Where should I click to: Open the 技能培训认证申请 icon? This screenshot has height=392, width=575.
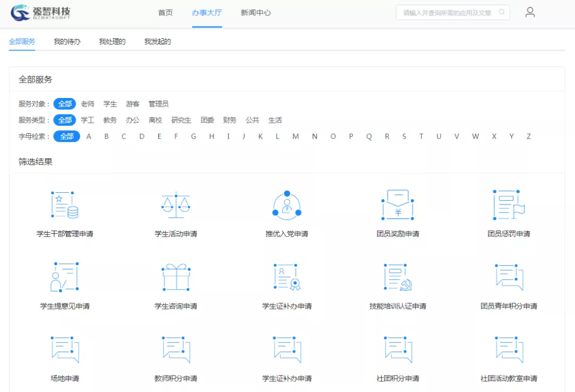(398, 277)
